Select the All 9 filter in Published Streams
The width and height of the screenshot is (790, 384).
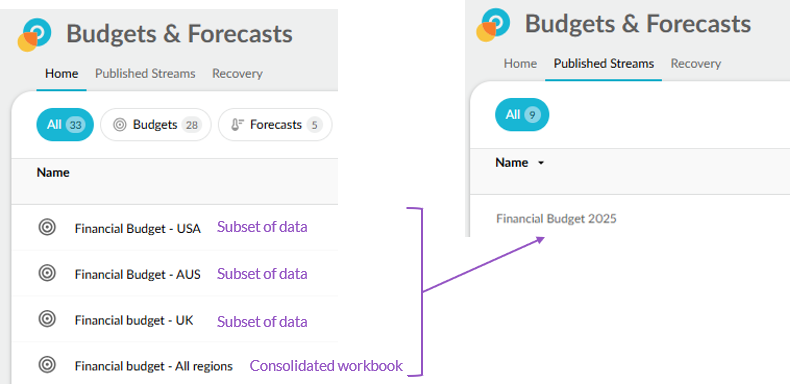tap(522, 114)
